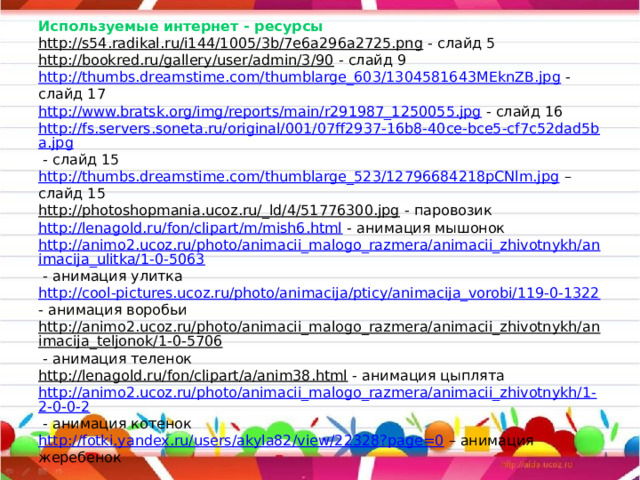Click the text 'слайд 17'
The image size is (640, 480).
[72, 94]
